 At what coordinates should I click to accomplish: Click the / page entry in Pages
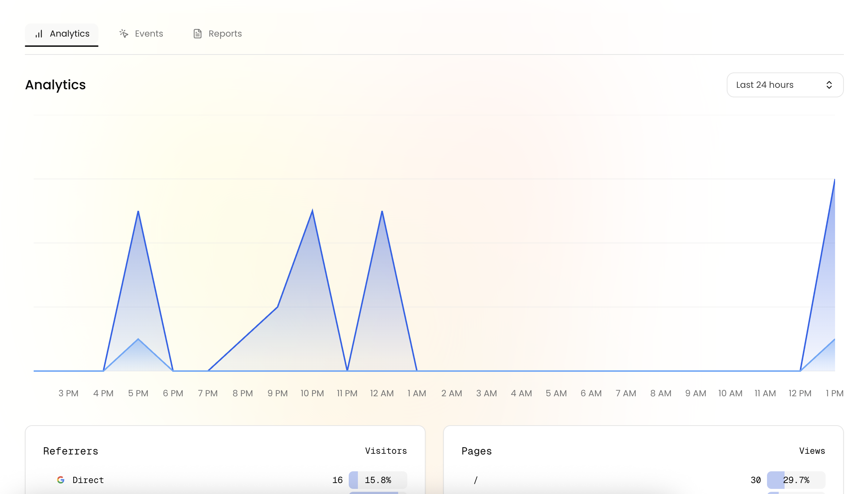click(x=476, y=480)
